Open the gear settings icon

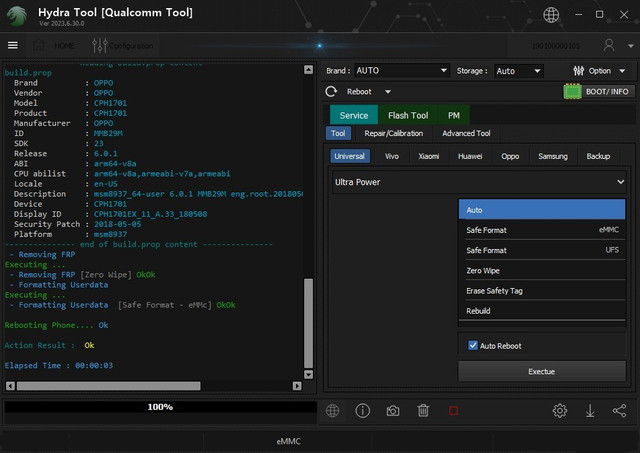point(560,411)
